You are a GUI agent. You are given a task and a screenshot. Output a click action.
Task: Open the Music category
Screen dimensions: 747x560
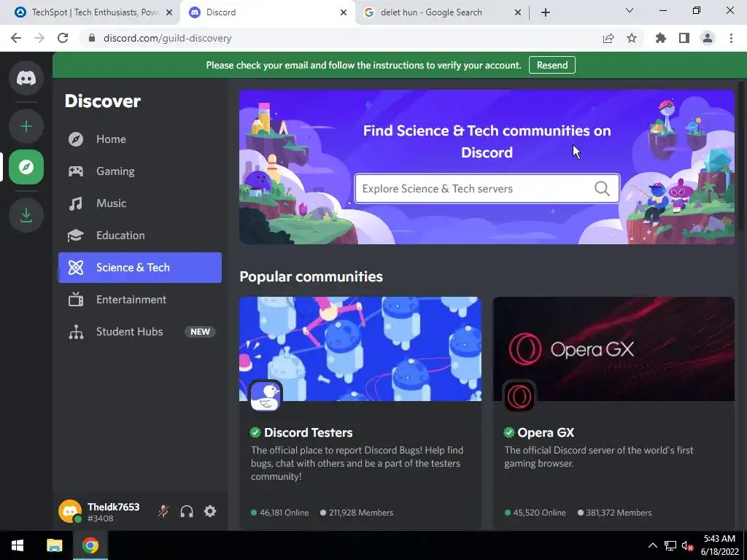(x=140, y=203)
